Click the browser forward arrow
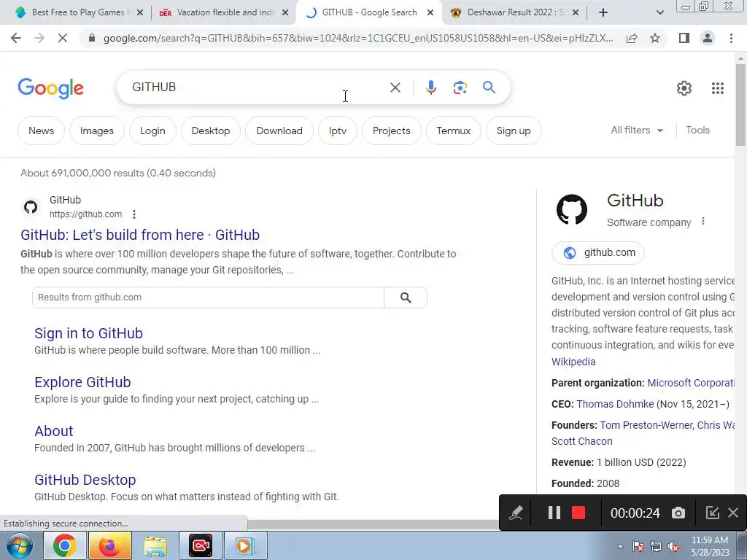Image resolution: width=747 pixels, height=560 pixels. (39, 38)
